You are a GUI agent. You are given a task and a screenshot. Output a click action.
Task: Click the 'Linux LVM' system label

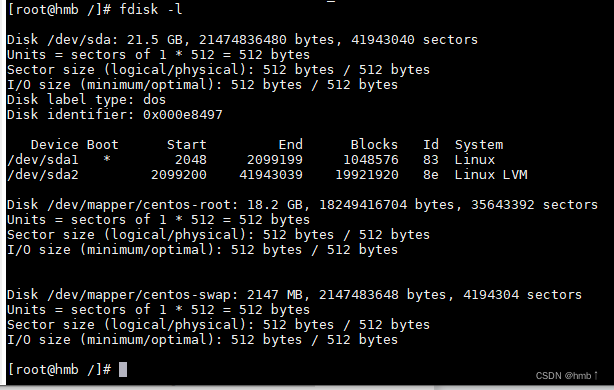pos(491,175)
